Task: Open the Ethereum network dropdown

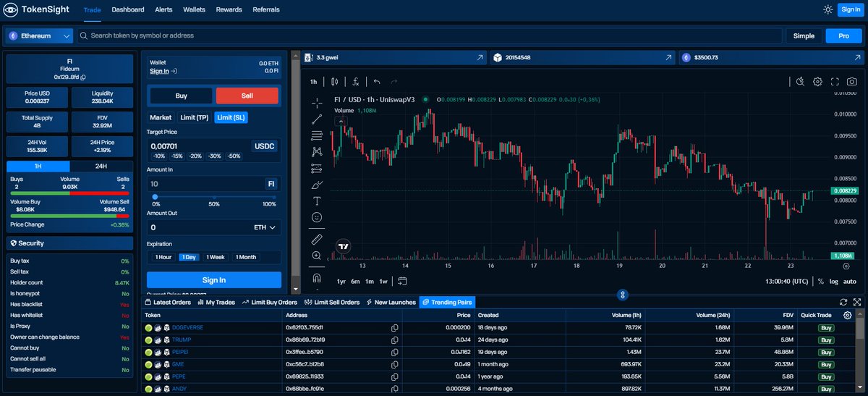Action: (x=39, y=35)
